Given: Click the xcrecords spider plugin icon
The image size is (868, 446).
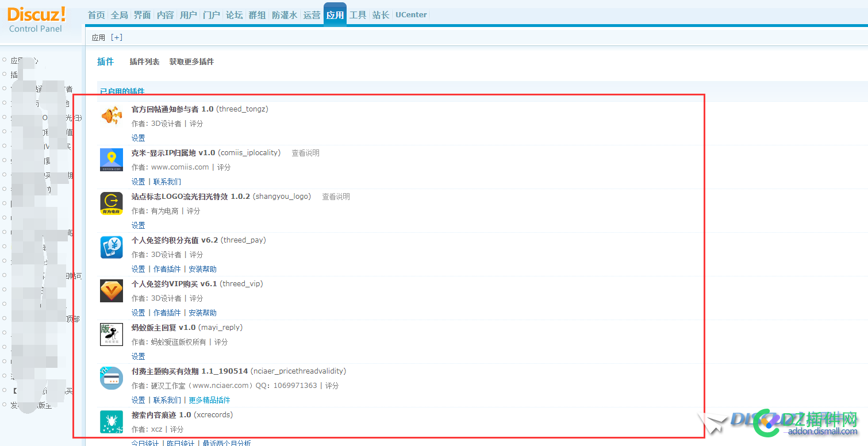Looking at the screenshot, I should click(x=112, y=422).
